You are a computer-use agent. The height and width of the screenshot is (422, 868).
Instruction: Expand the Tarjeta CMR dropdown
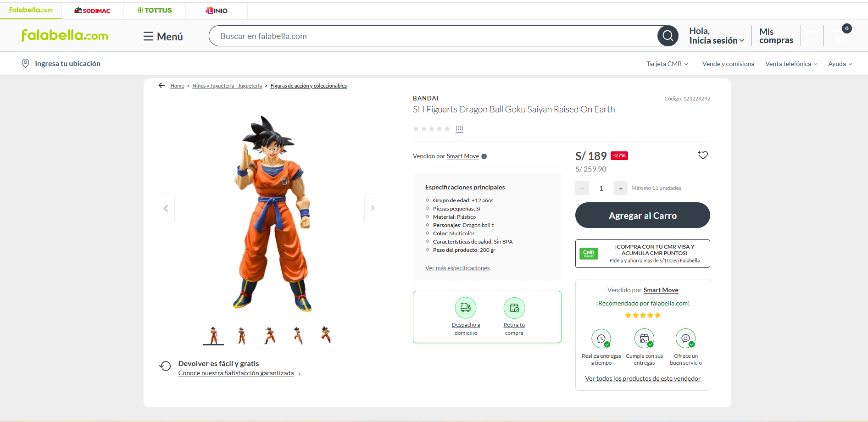[x=667, y=64]
